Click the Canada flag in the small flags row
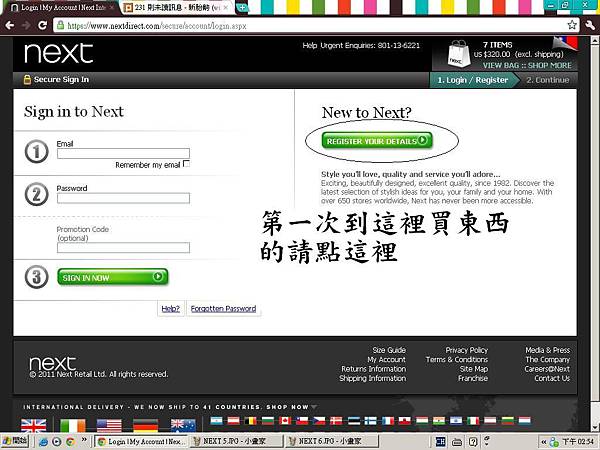600x450 pixels. pos(285,421)
